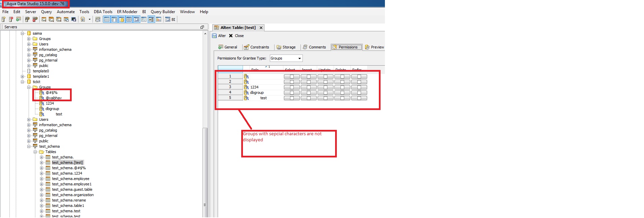Restore the Servers panel with its corner icon
Screen dimensions: 644x218
coord(202,27)
